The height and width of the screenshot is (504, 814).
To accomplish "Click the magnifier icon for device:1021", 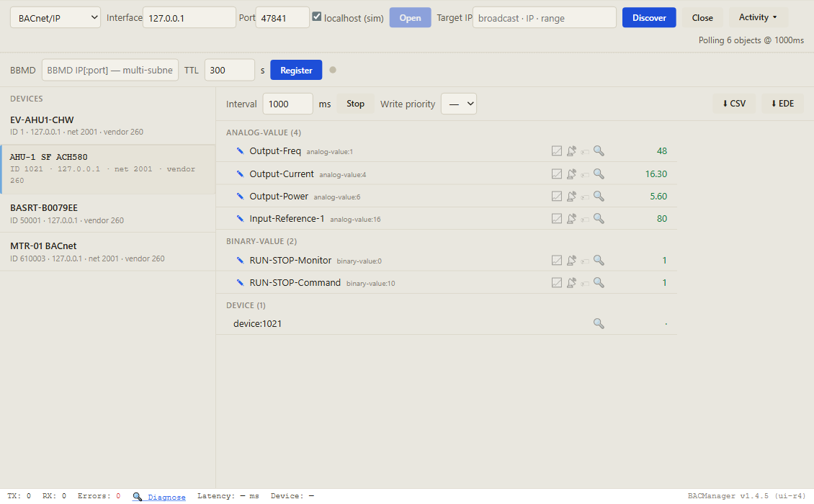I will pos(599,323).
